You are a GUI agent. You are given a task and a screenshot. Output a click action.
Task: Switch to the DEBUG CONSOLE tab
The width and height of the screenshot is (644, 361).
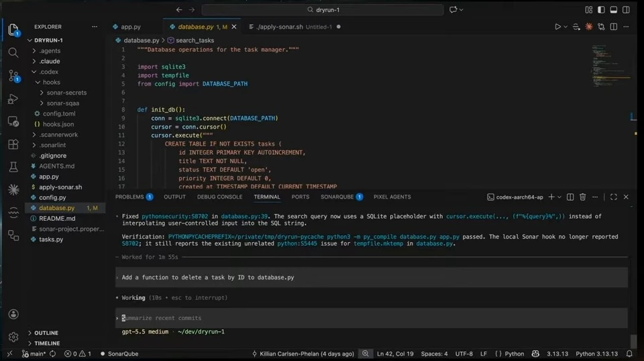coord(219,197)
